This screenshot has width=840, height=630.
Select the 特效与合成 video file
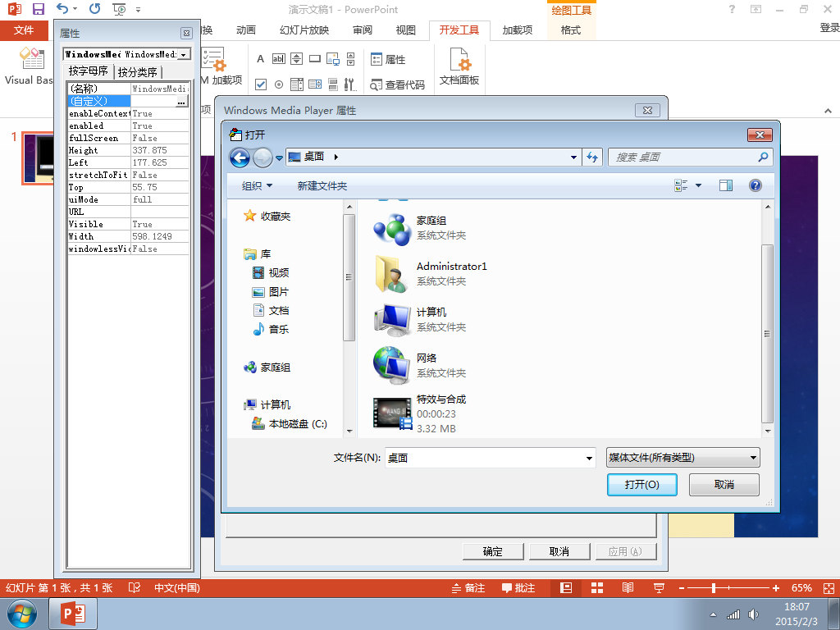pos(421,413)
